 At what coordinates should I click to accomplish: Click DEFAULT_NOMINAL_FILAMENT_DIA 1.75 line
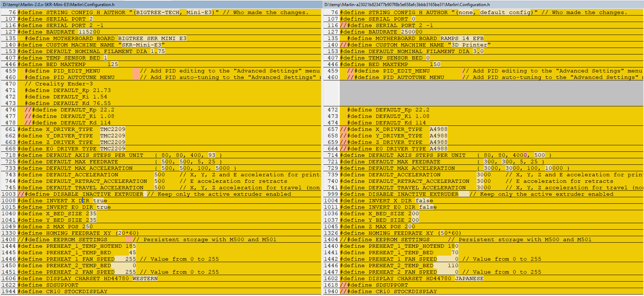[x=161, y=52]
